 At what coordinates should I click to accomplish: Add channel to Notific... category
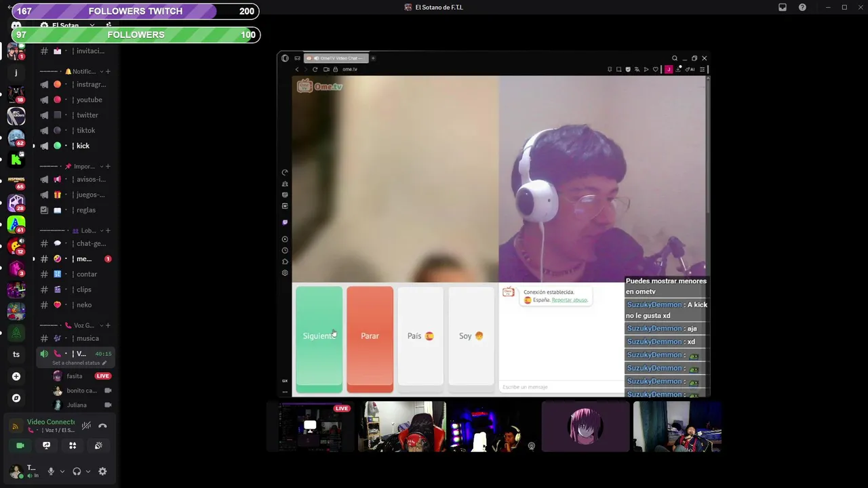(108, 71)
